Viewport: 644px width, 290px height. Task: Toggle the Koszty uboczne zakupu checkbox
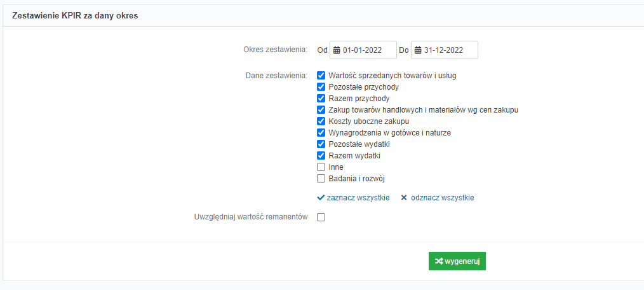tap(321, 121)
